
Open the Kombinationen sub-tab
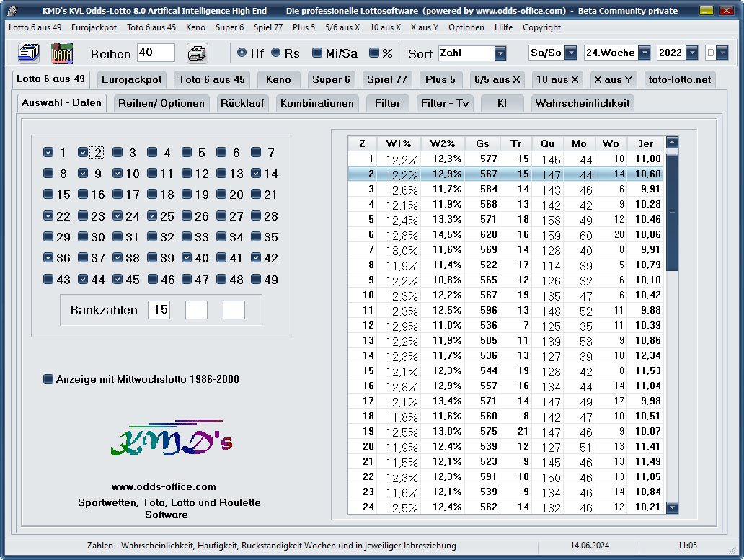pos(317,103)
